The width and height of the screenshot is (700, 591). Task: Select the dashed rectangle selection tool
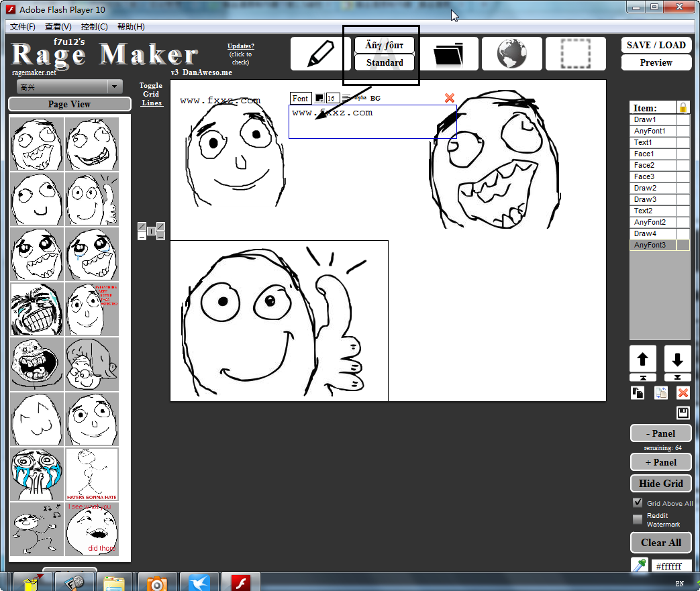(576, 54)
